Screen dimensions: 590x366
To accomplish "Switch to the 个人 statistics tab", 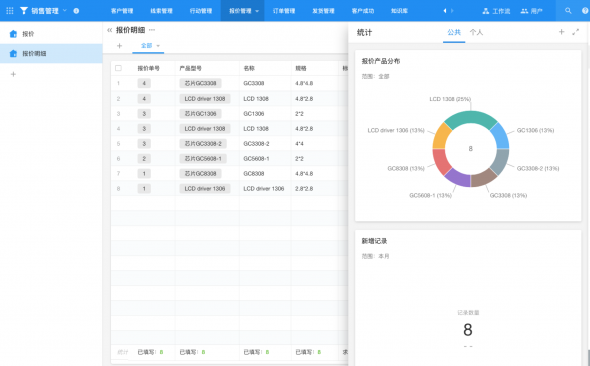I will tap(476, 32).
